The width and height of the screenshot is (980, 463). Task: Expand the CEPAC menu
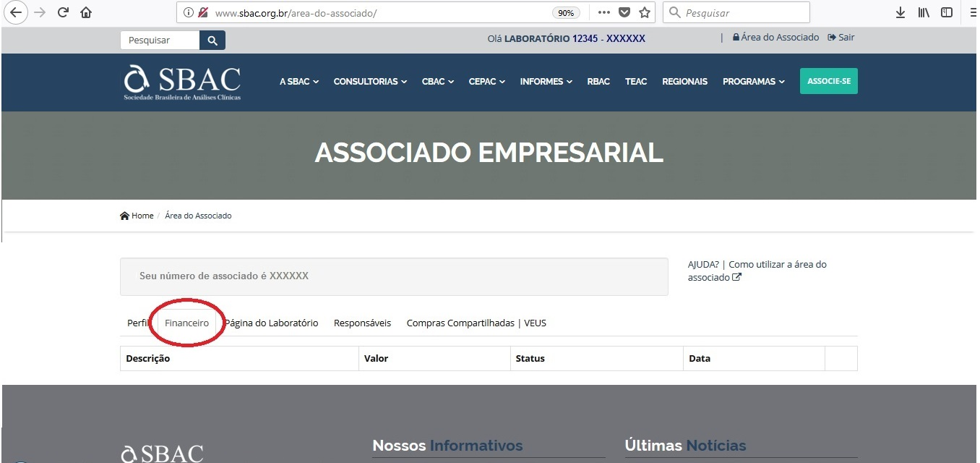tap(487, 82)
